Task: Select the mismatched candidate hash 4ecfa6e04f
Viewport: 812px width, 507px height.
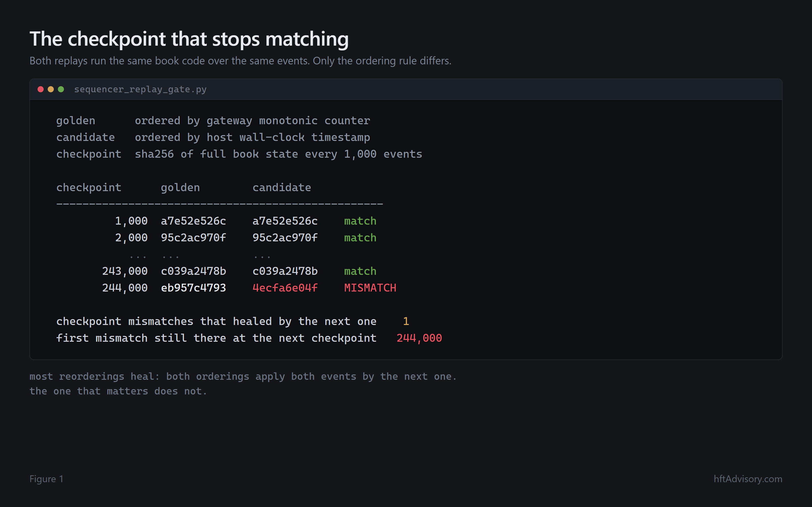Action: (285, 288)
